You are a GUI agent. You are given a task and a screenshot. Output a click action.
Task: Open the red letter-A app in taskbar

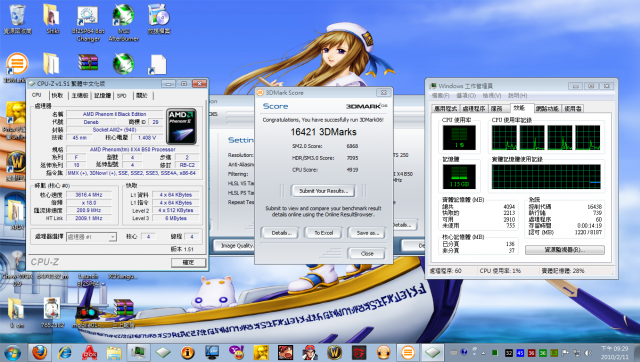tap(89, 352)
